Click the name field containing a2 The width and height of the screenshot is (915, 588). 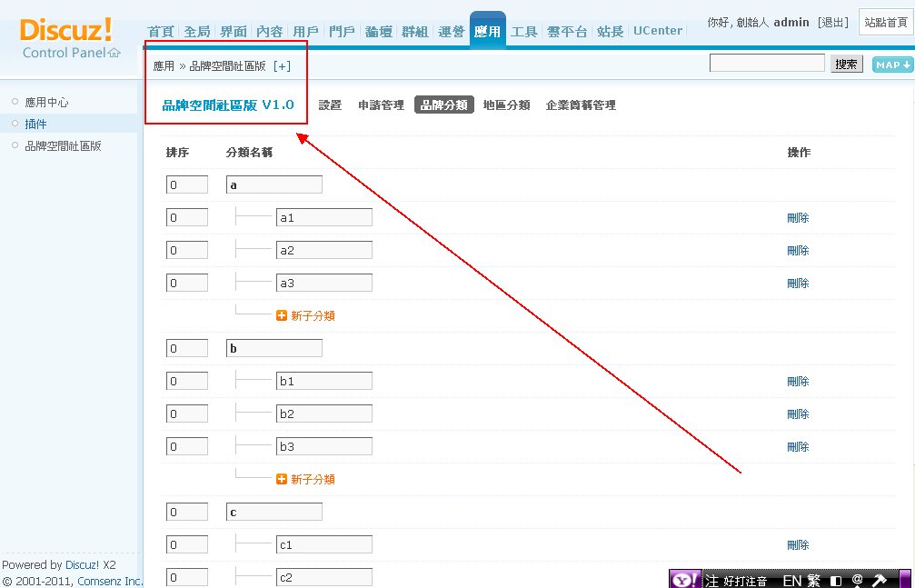pyautogui.click(x=323, y=250)
